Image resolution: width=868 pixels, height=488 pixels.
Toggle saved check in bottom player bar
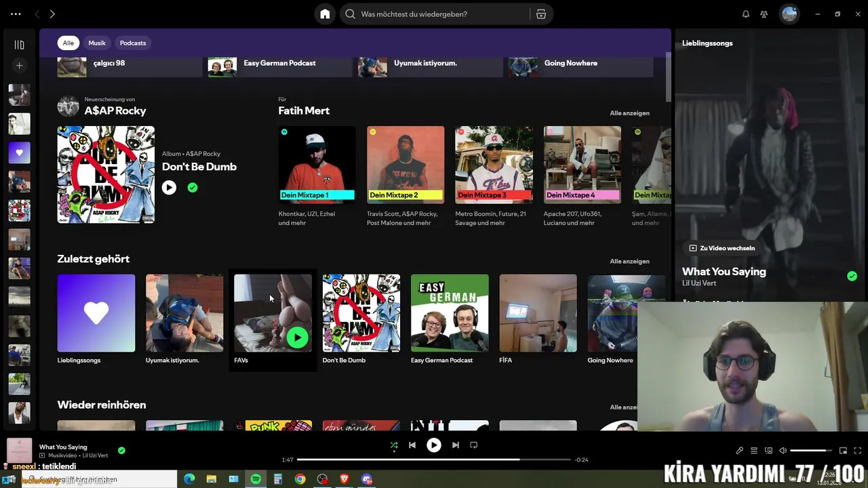coord(121,450)
